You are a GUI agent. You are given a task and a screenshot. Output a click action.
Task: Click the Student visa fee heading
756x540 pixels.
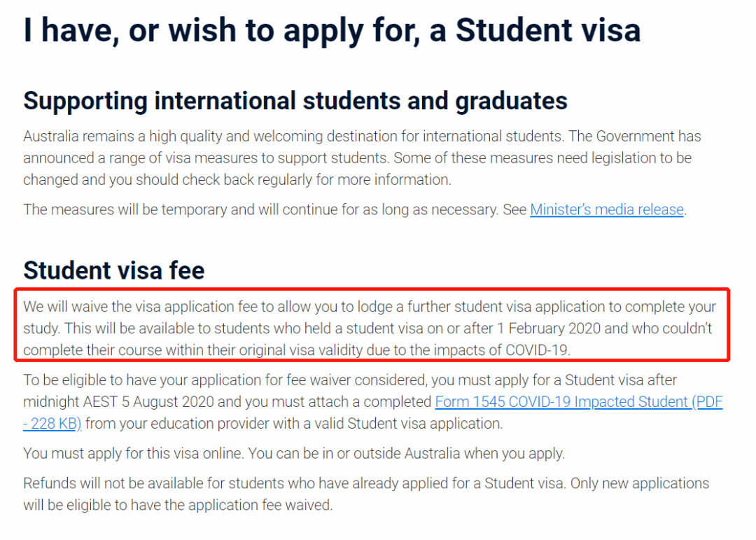point(114,270)
